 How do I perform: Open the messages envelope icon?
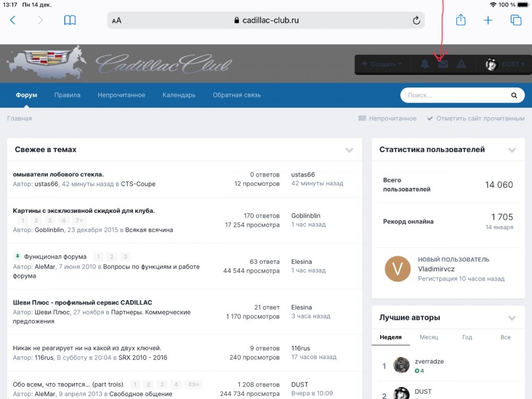pos(443,64)
